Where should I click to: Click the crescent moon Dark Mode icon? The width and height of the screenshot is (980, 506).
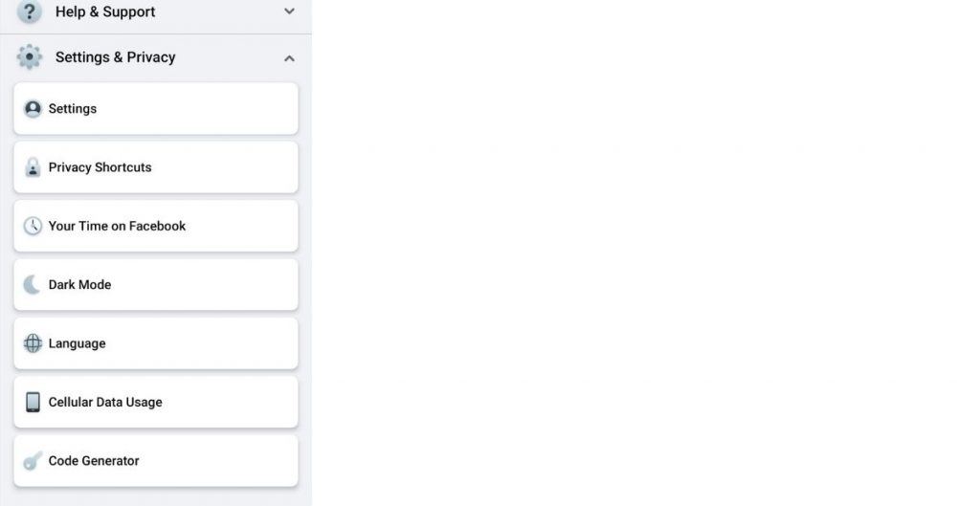coord(32,285)
